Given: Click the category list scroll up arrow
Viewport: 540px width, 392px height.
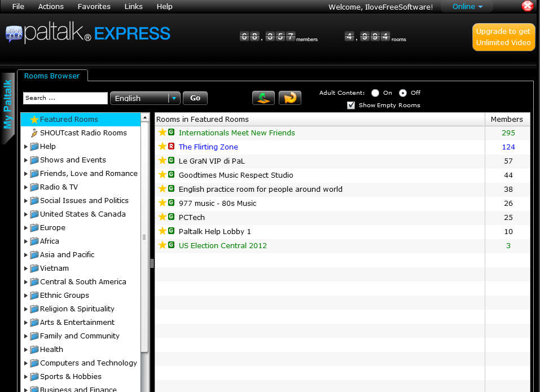Looking at the screenshot, I should click(x=145, y=117).
